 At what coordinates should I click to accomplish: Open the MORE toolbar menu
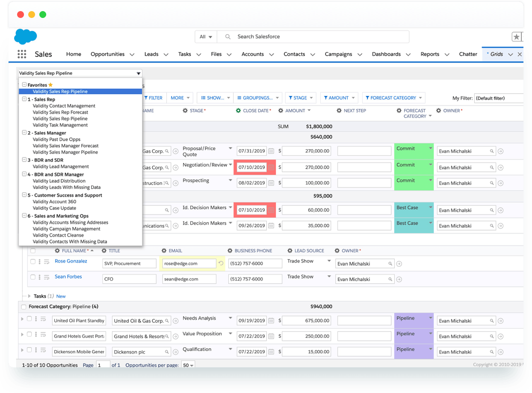point(180,98)
